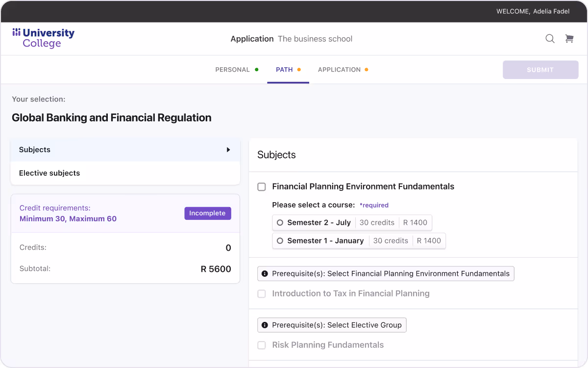
Task: Check the Risk Planning Fundamentals checkbox
Action: pyautogui.click(x=261, y=345)
